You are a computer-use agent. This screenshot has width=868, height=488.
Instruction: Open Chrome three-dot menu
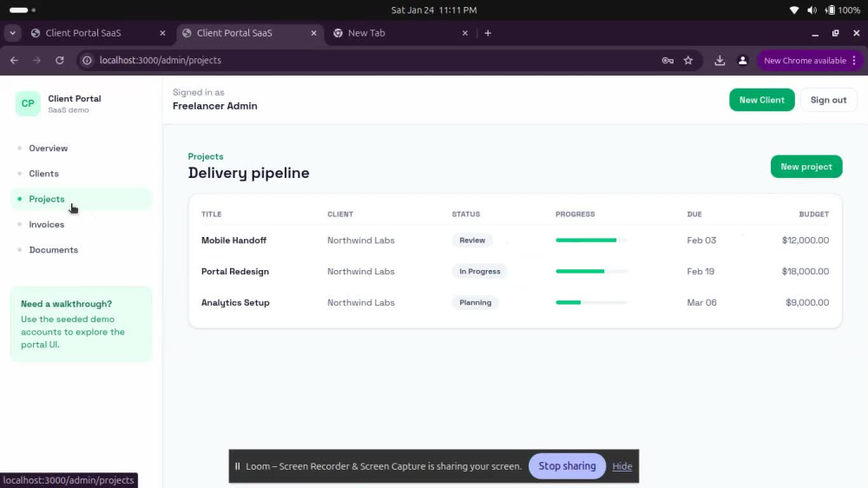click(x=854, y=61)
